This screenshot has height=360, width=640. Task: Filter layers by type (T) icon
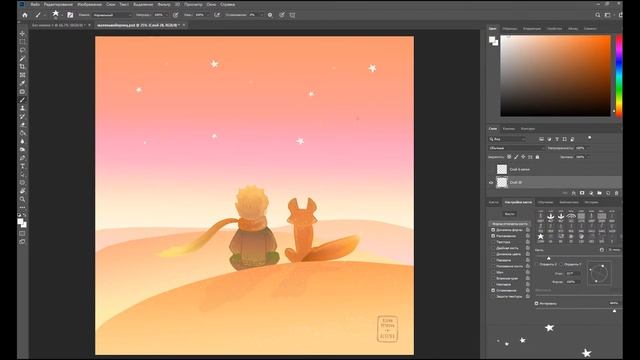(557, 139)
